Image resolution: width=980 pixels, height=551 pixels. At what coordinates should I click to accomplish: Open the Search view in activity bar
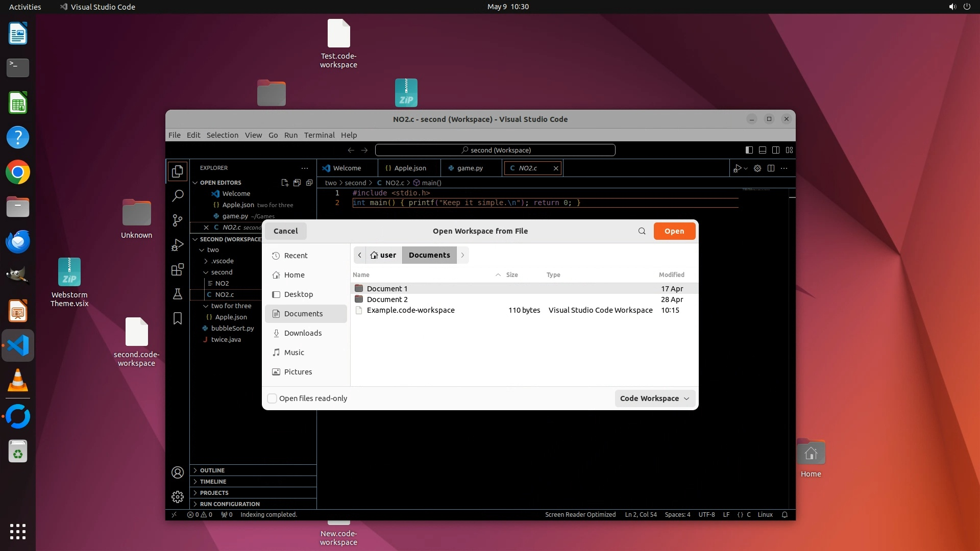pyautogui.click(x=177, y=195)
